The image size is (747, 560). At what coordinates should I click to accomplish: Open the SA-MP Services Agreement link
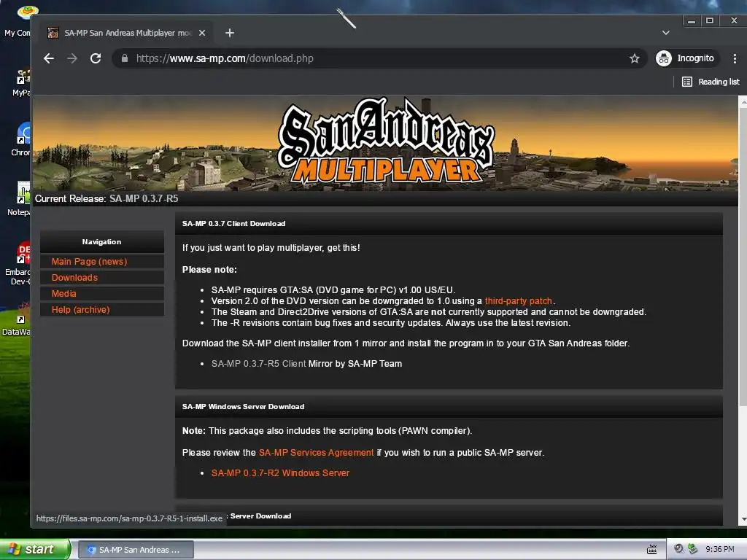coord(317,452)
